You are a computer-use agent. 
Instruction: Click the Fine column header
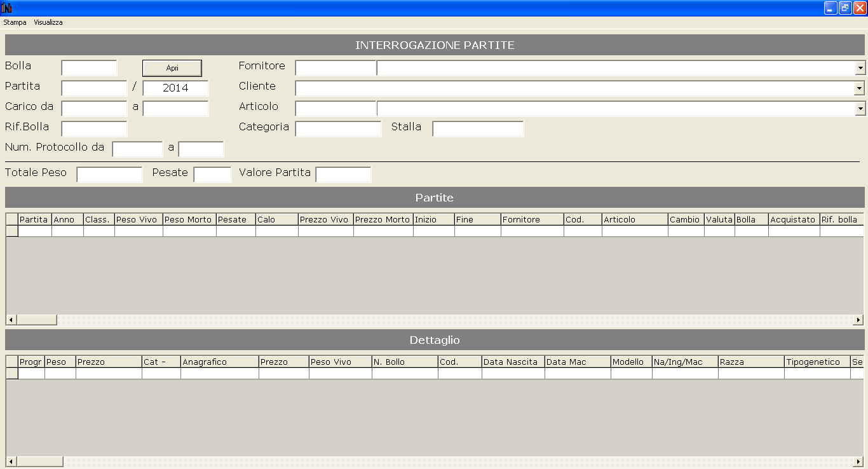pos(478,219)
